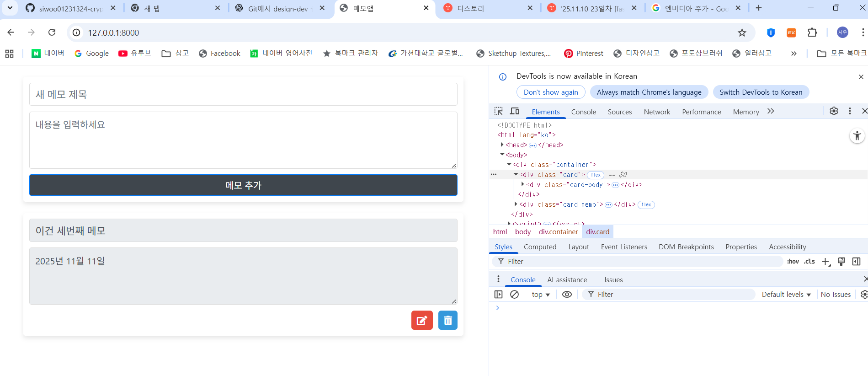Toggle the device toolbar icon in DevTools
Screen dimensions: 868x376
click(515, 111)
